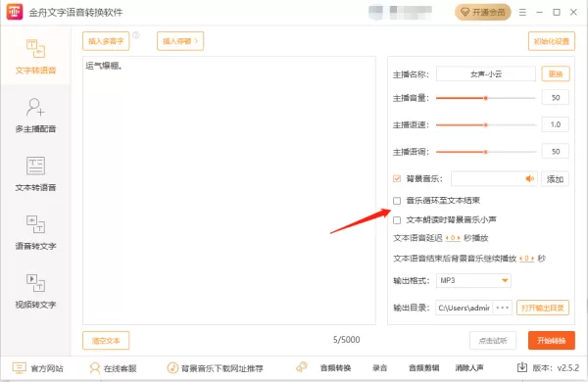Click the 音频转换 tool link
This screenshot has width=588, height=382.
(x=335, y=368)
